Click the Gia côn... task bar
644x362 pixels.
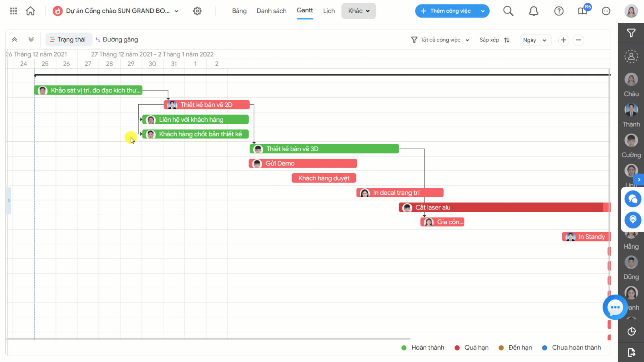442,222
